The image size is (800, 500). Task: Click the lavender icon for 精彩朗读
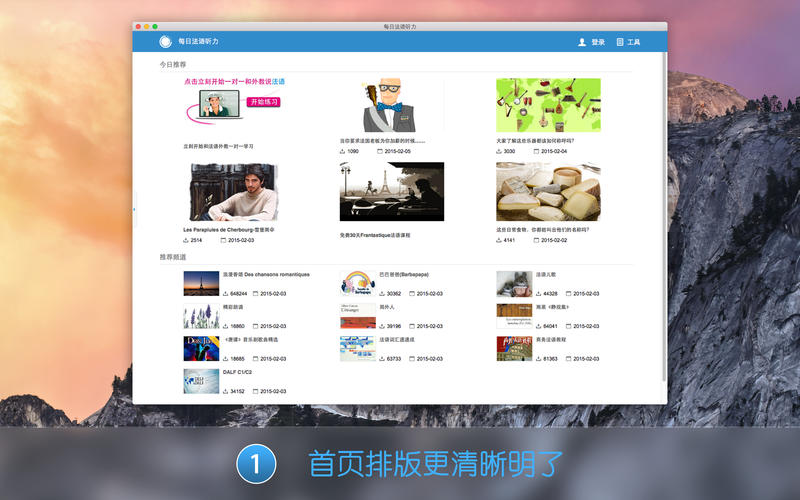click(x=201, y=316)
